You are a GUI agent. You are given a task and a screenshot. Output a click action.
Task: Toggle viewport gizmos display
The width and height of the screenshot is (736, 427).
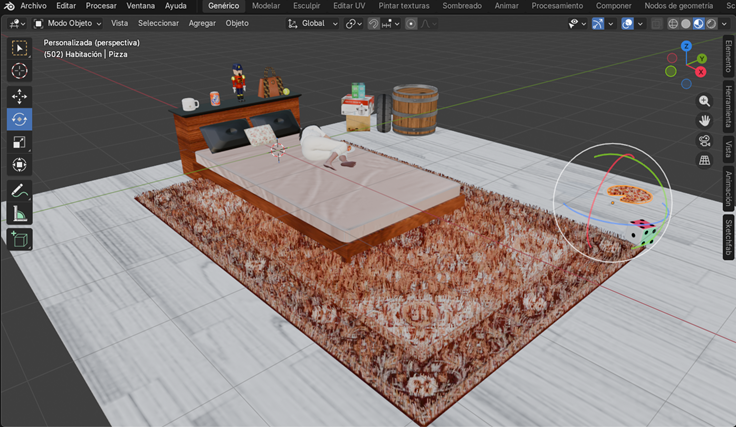coord(598,23)
